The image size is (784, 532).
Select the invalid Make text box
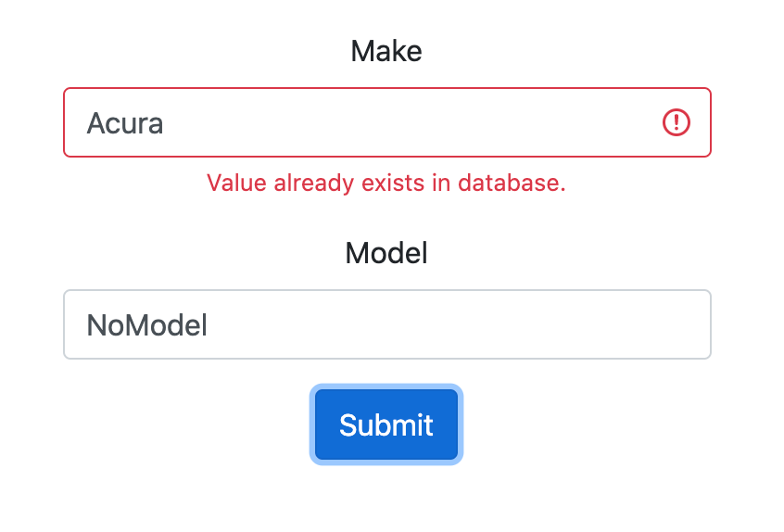(x=387, y=122)
